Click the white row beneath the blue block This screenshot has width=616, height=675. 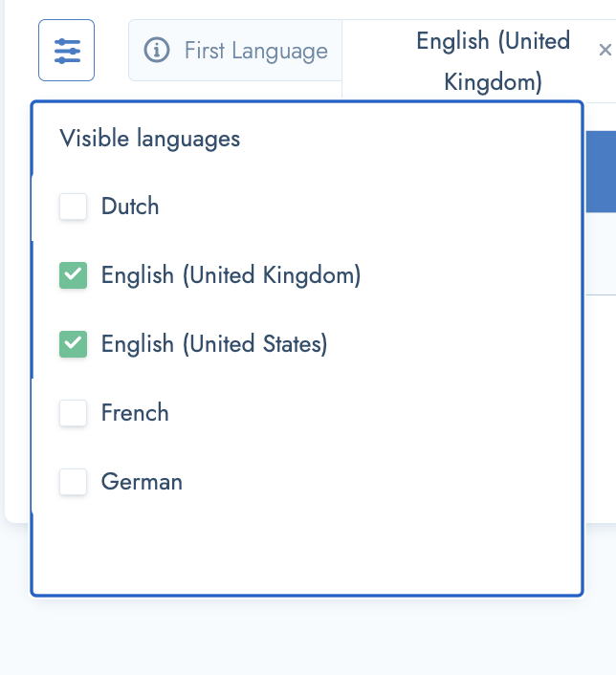pos(601,253)
